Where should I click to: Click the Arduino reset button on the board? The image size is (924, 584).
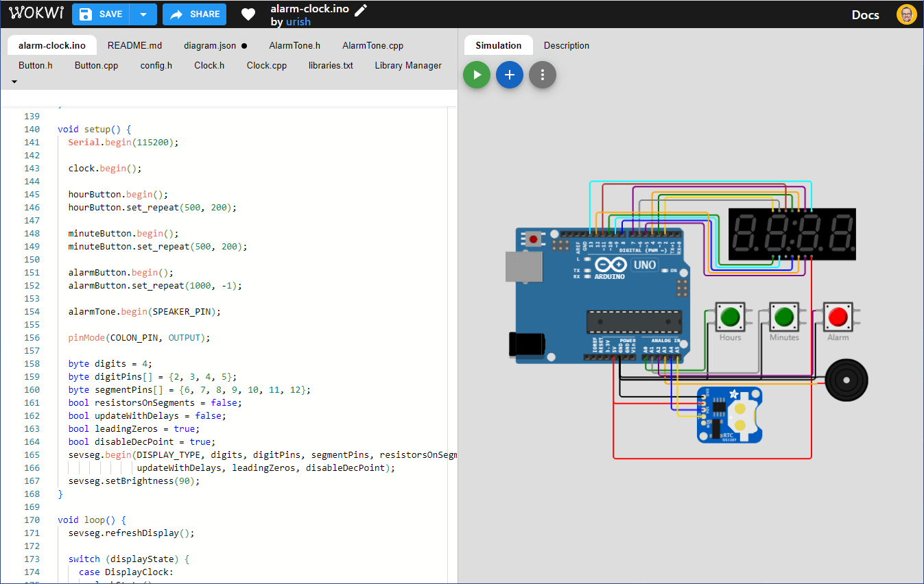point(533,239)
